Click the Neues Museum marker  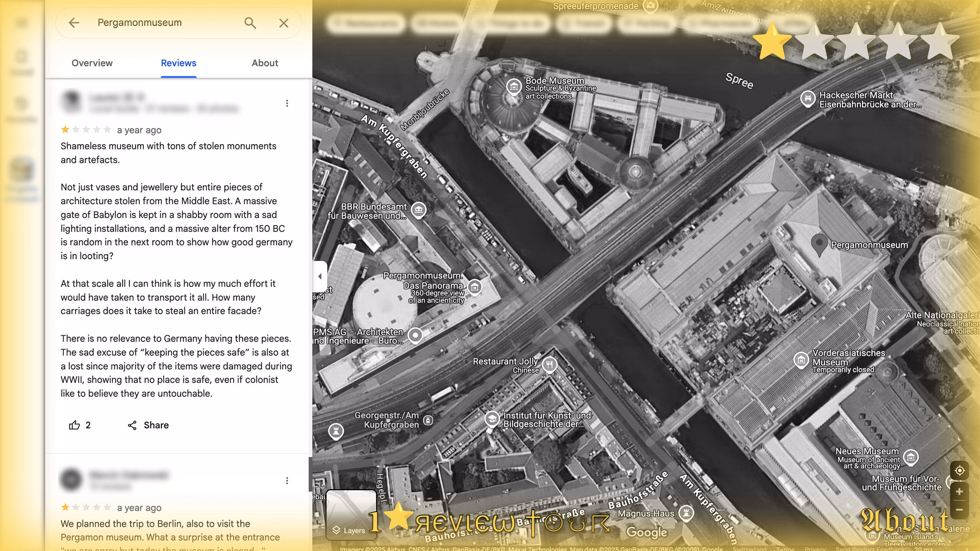[911, 457]
